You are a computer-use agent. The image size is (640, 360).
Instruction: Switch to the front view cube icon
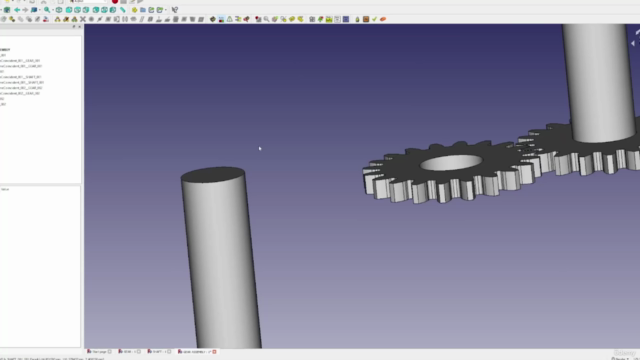click(69, 10)
